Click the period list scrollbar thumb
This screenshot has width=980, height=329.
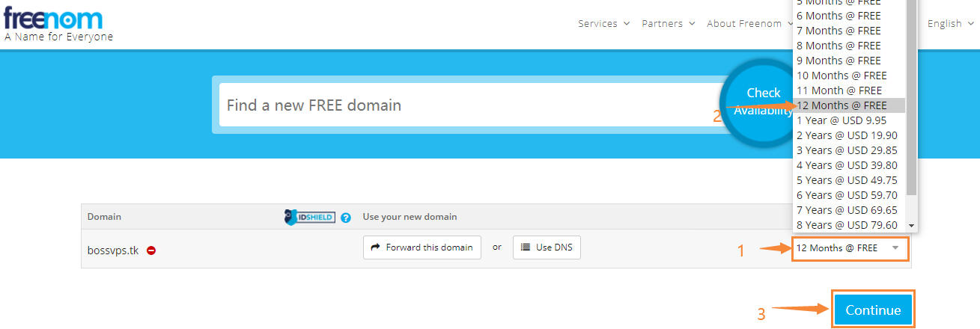tap(911, 97)
